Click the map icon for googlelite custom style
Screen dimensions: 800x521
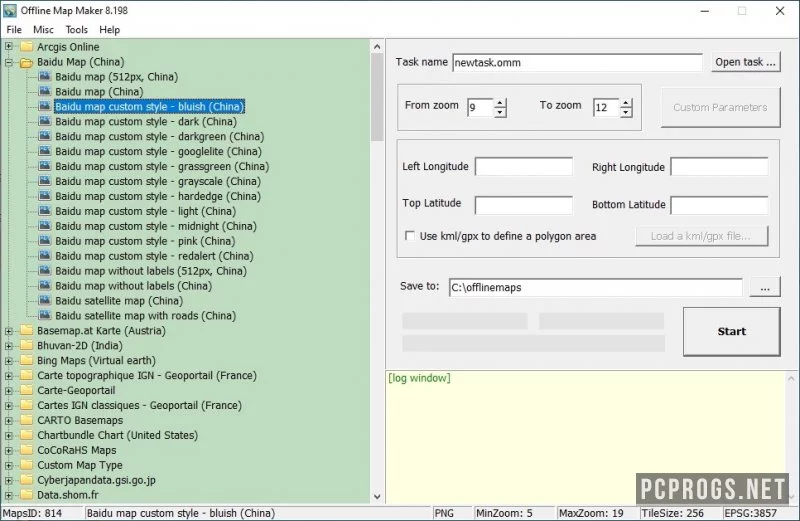coord(45,151)
